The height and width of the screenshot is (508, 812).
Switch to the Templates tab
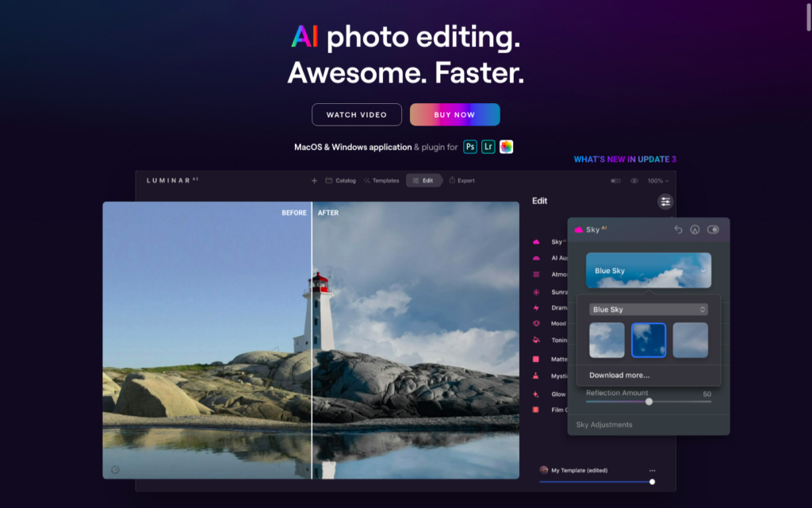point(381,180)
